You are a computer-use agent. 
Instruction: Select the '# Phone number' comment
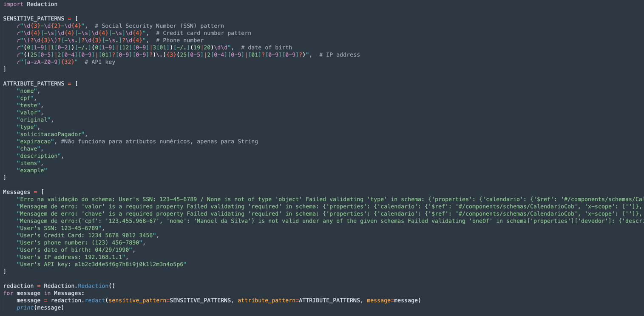(179, 40)
